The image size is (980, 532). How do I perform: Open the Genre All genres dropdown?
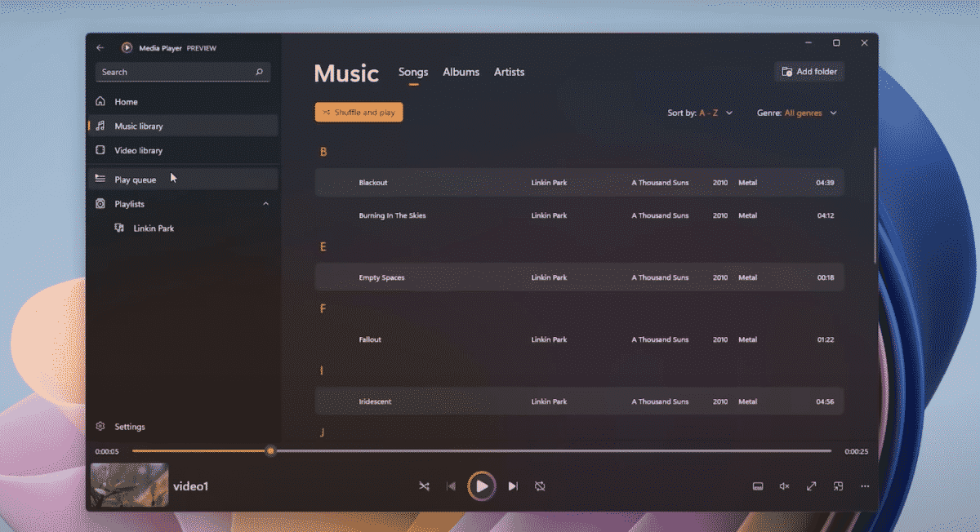(x=797, y=113)
